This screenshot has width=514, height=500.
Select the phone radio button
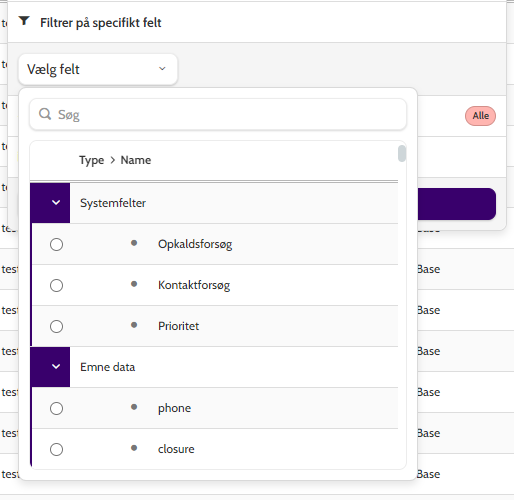[56, 408]
